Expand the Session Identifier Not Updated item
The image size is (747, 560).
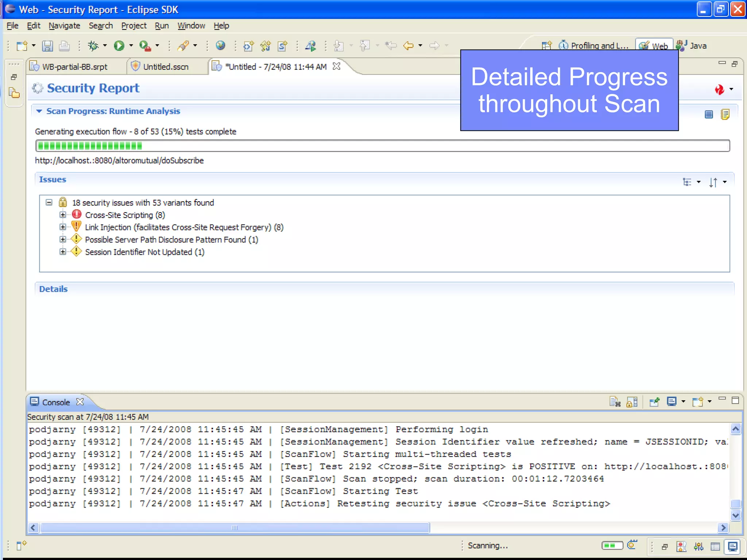click(63, 252)
